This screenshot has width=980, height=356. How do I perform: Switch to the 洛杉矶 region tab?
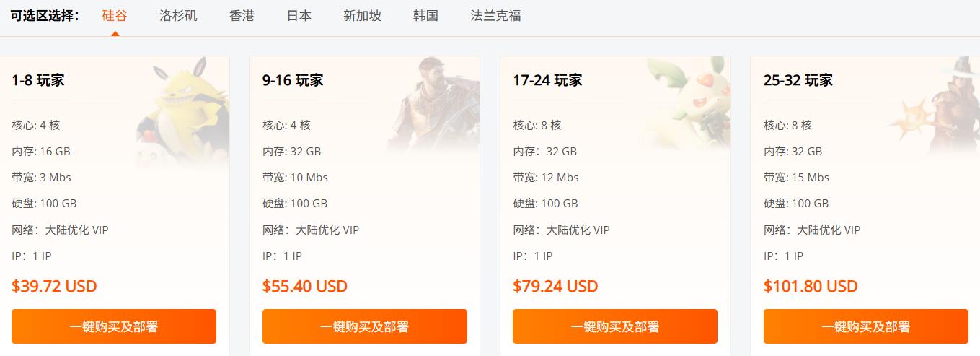coord(178,15)
